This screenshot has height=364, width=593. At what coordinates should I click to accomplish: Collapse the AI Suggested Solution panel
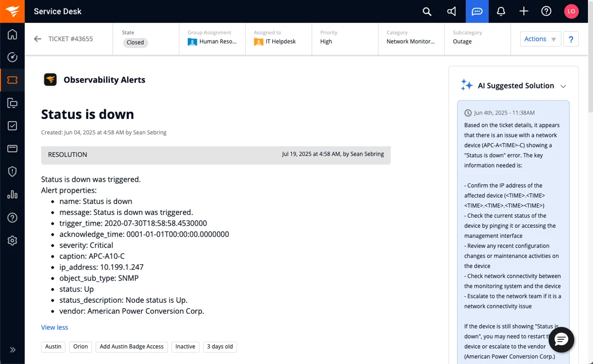(x=563, y=86)
